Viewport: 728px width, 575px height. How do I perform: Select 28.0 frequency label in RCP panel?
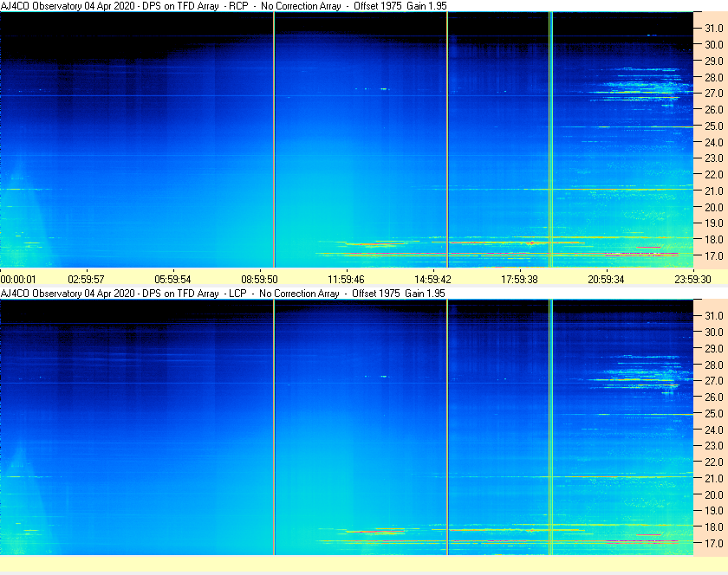pyautogui.click(x=714, y=77)
